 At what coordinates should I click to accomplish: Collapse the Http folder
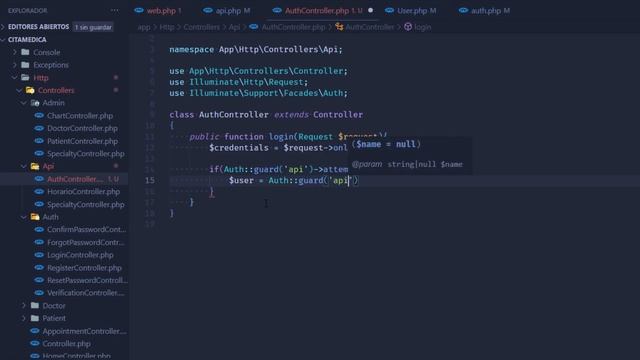point(41,78)
